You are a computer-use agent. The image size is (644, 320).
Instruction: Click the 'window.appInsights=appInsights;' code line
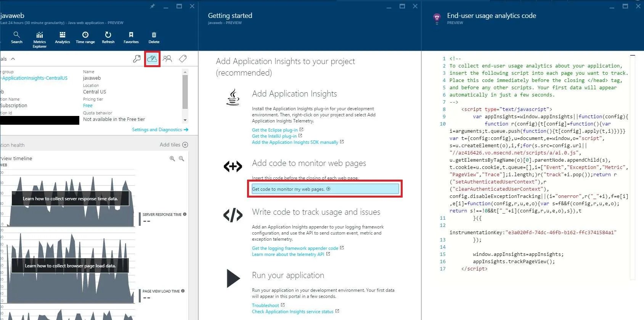[518, 254]
